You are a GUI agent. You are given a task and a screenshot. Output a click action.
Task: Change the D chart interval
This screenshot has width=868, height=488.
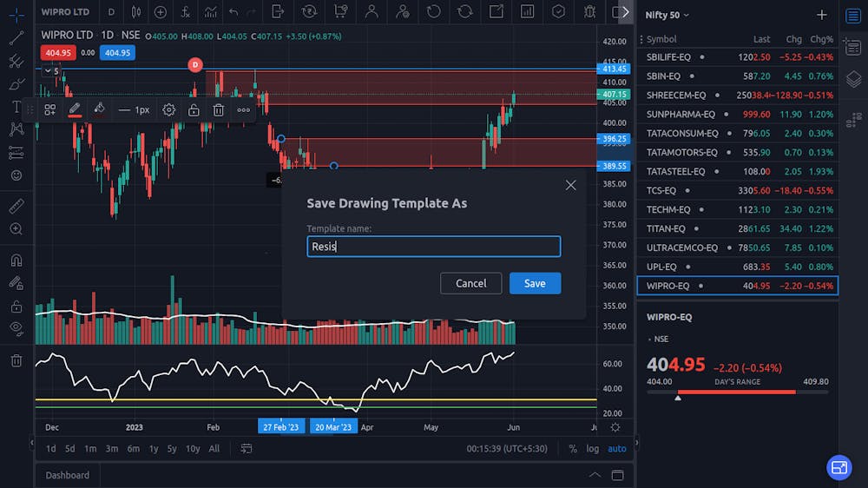click(x=111, y=11)
